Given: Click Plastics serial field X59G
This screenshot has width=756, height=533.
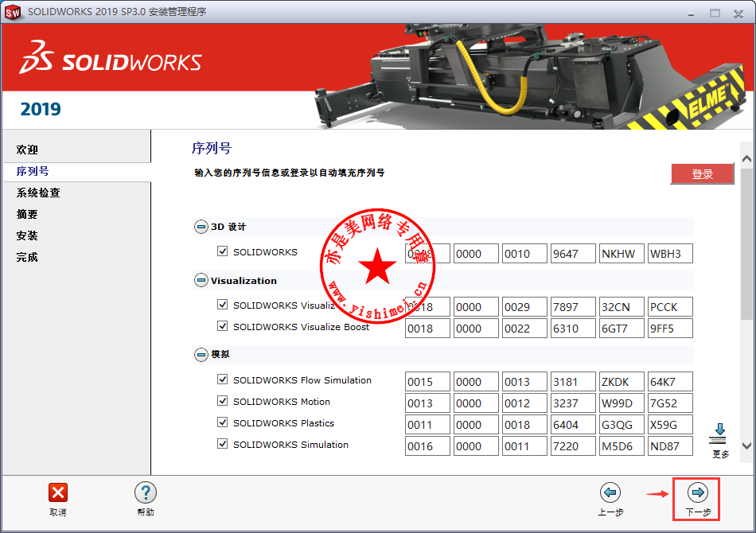Looking at the screenshot, I should (x=670, y=425).
